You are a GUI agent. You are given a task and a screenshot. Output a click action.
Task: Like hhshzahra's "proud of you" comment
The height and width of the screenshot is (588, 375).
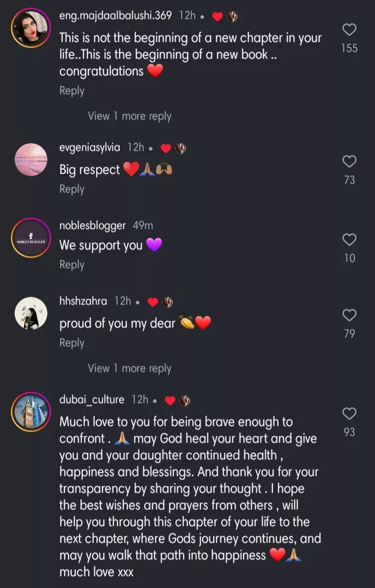349,315
